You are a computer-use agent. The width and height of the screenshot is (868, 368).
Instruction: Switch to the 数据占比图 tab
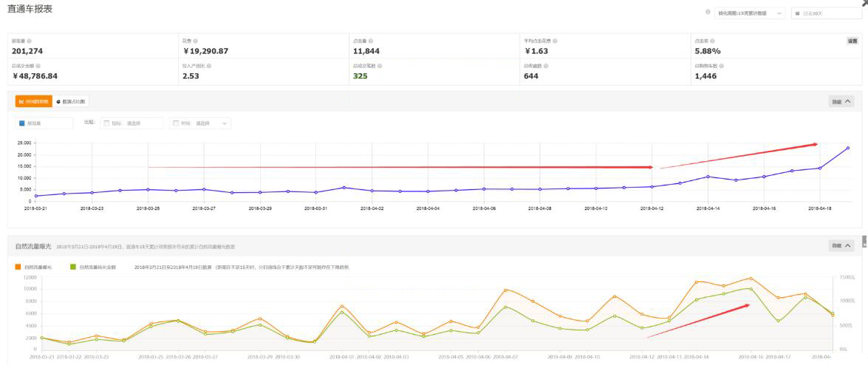coord(71,101)
